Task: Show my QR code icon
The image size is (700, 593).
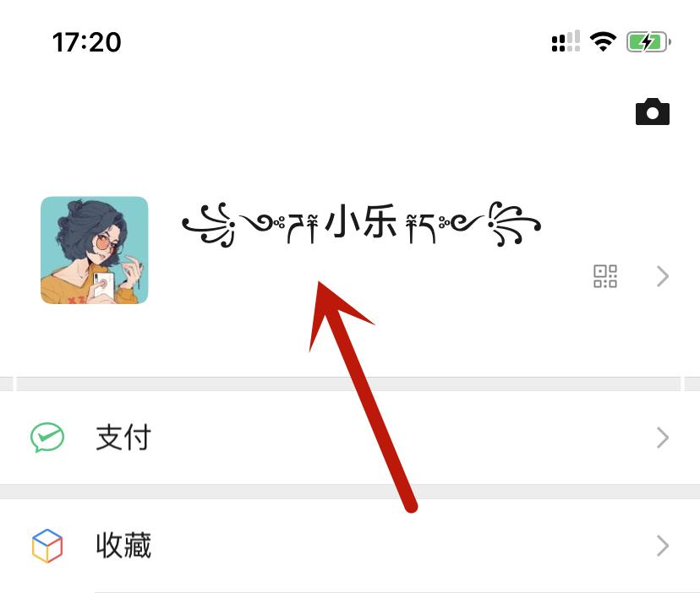Action: (x=605, y=276)
